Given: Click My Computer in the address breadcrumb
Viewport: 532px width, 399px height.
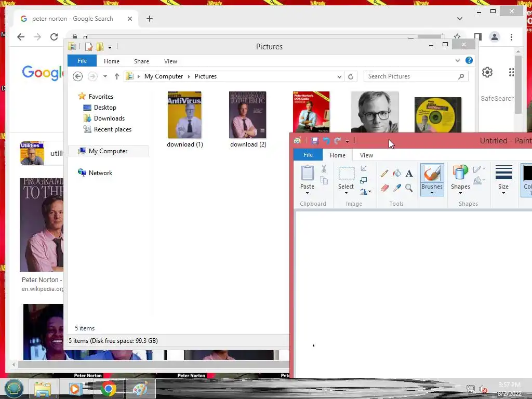Looking at the screenshot, I should pyautogui.click(x=164, y=76).
